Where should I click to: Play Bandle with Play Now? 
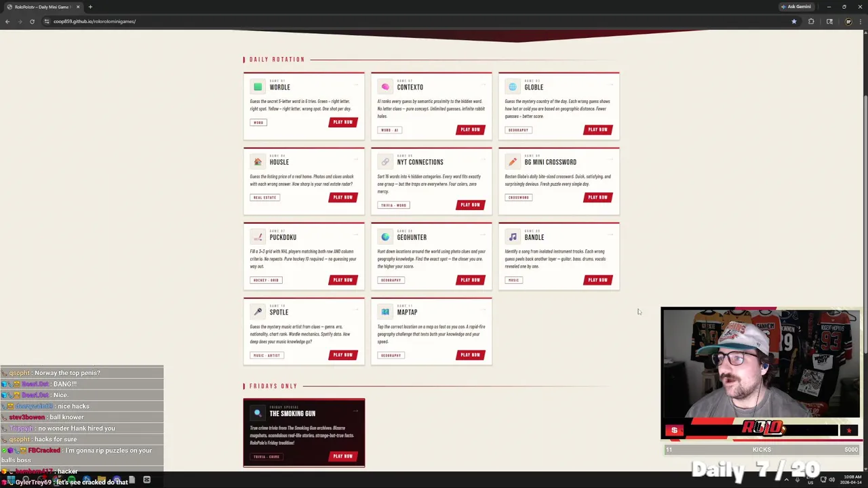tap(597, 280)
